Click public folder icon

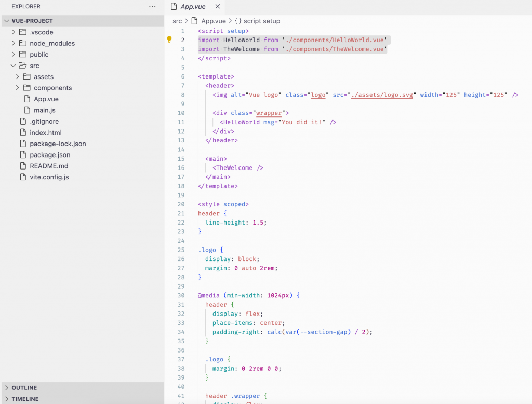pyautogui.click(x=23, y=54)
